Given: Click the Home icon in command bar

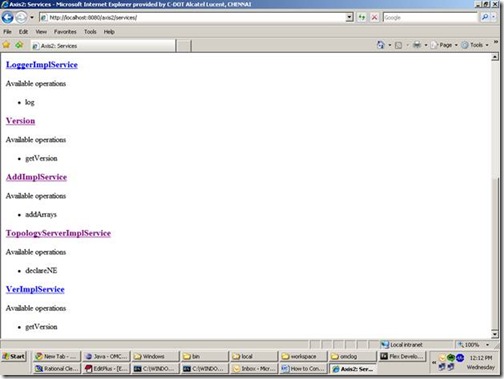Looking at the screenshot, I should click(380, 45).
